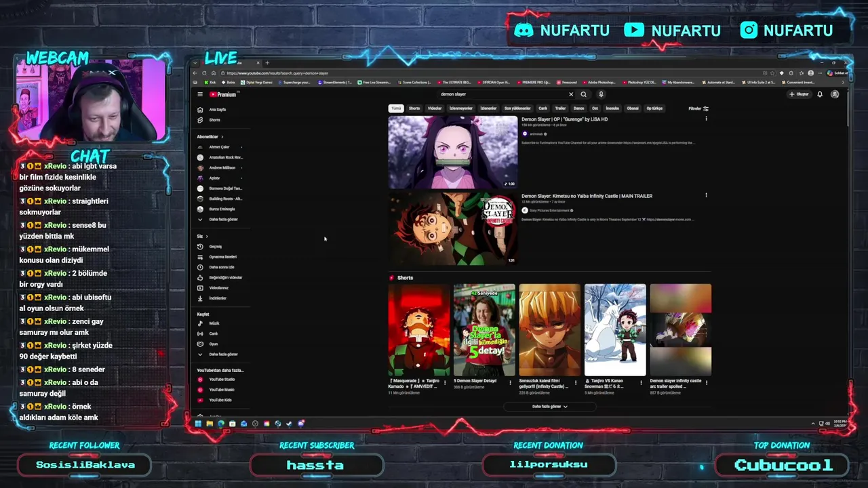Open the YouTube hamburger guide menu
This screenshot has height=488, width=868.
click(x=200, y=94)
